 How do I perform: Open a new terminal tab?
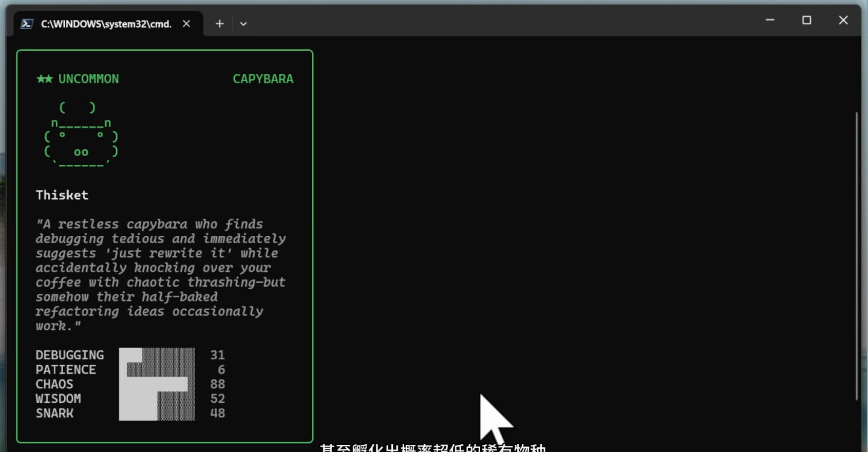219,24
